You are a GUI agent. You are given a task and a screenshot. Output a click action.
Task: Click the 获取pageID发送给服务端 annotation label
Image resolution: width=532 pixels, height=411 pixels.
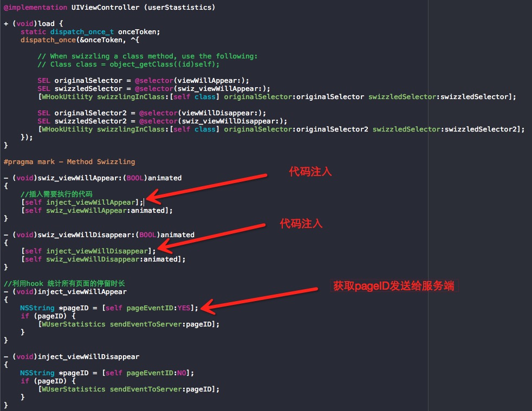(393, 286)
